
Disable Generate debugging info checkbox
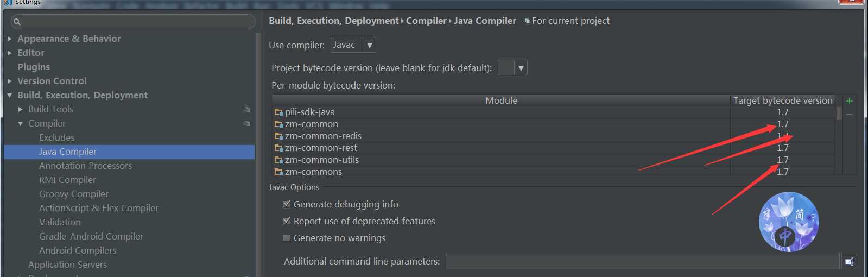point(287,204)
